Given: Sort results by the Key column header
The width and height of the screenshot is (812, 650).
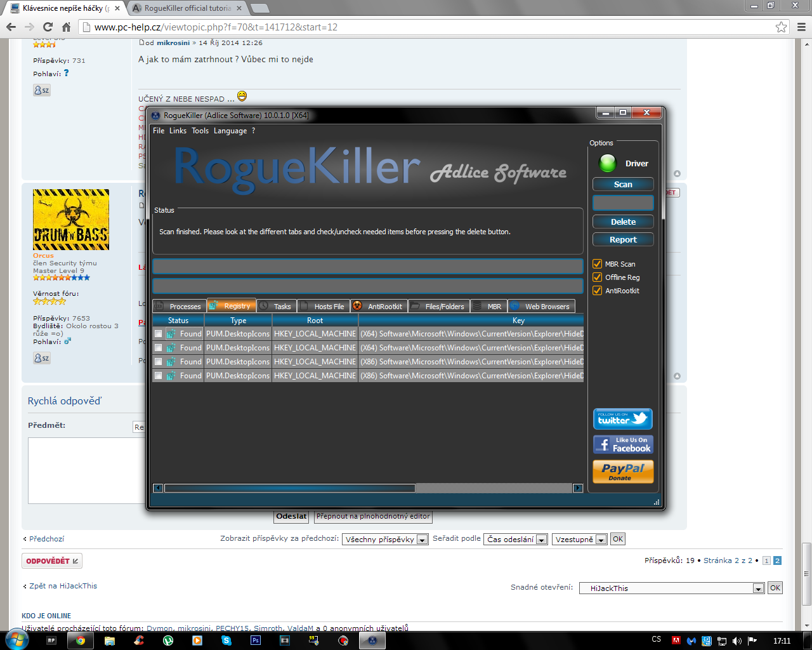Looking at the screenshot, I should click(x=471, y=321).
